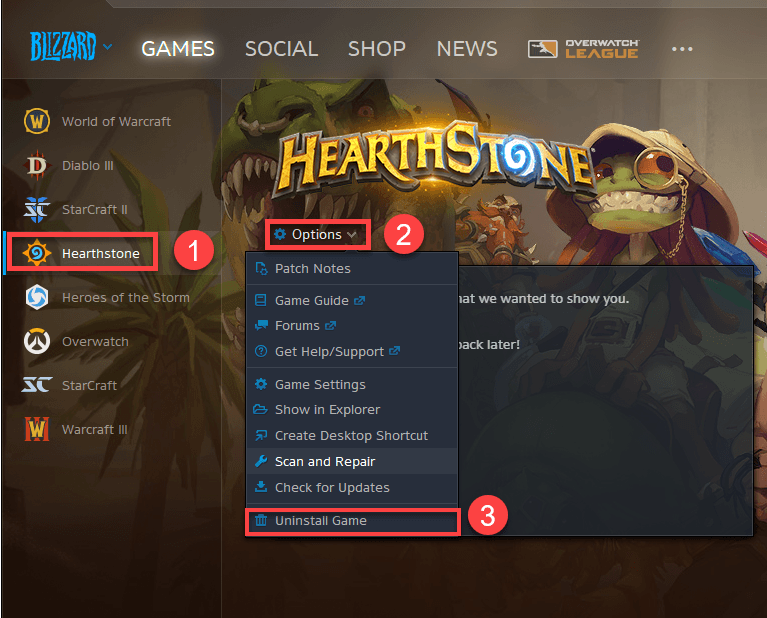Click the Overwatch League logo in navigation

(583, 49)
